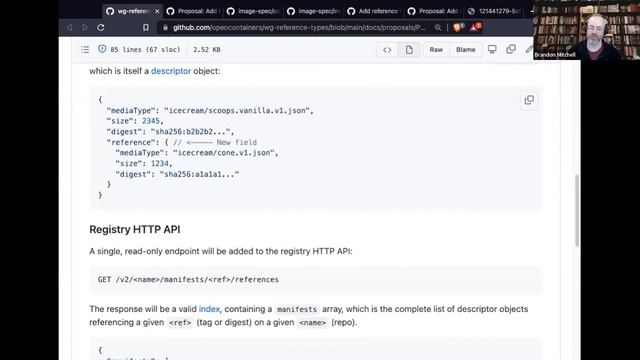Image resolution: width=640 pixels, height=360 pixels.
Task: Bookmark this page icon
Action: (146, 27)
